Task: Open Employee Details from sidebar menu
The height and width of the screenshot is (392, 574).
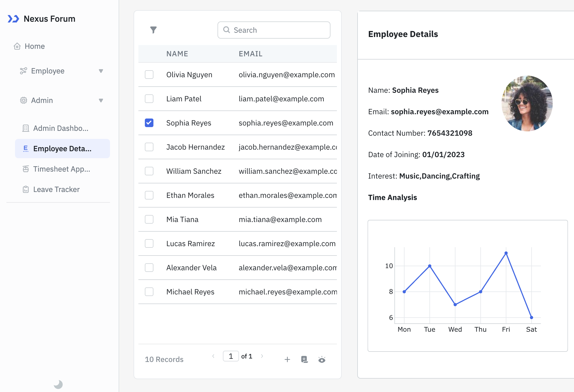Action: tap(62, 148)
